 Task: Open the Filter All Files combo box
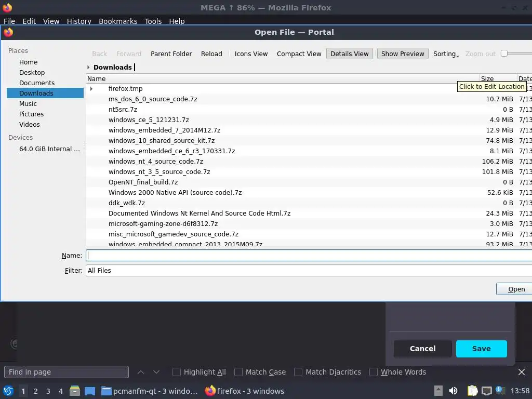[309, 270]
